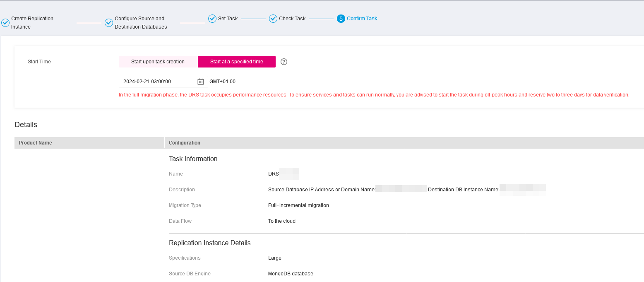The width and height of the screenshot is (644, 282).
Task: Click the Details section heading
Action: pos(26,125)
